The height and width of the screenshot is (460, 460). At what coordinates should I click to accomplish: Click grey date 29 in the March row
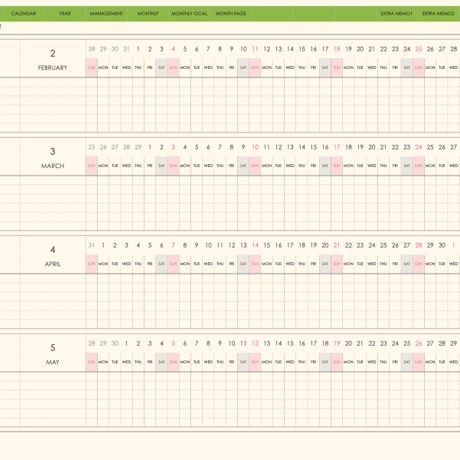point(138,147)
